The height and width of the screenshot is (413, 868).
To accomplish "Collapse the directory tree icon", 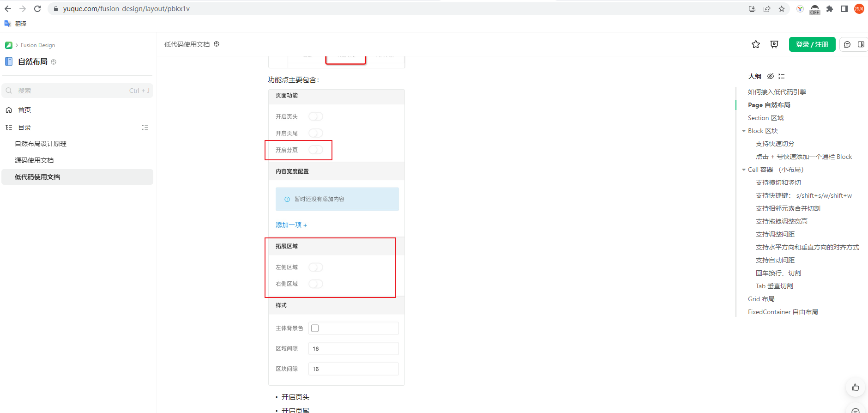I will 145,128.
